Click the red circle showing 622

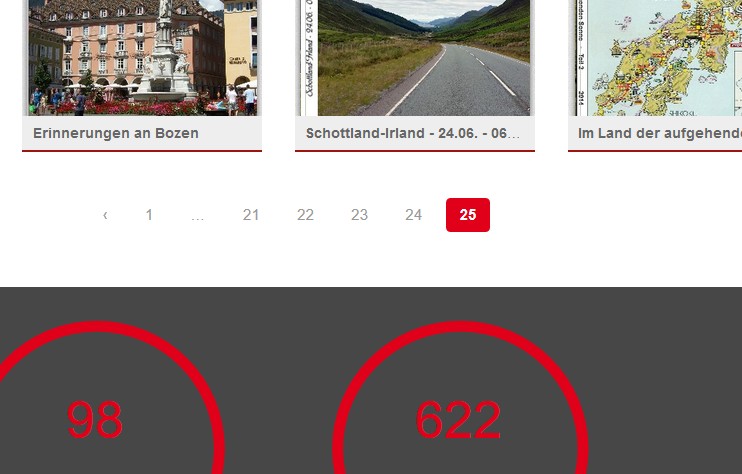(460, 398)
